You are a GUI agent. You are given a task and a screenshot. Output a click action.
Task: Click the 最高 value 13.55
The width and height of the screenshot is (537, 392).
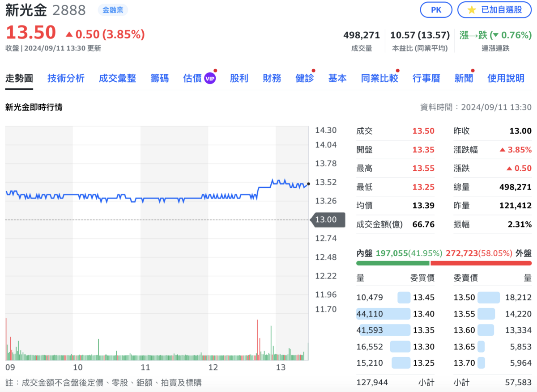tap(423, 169)
